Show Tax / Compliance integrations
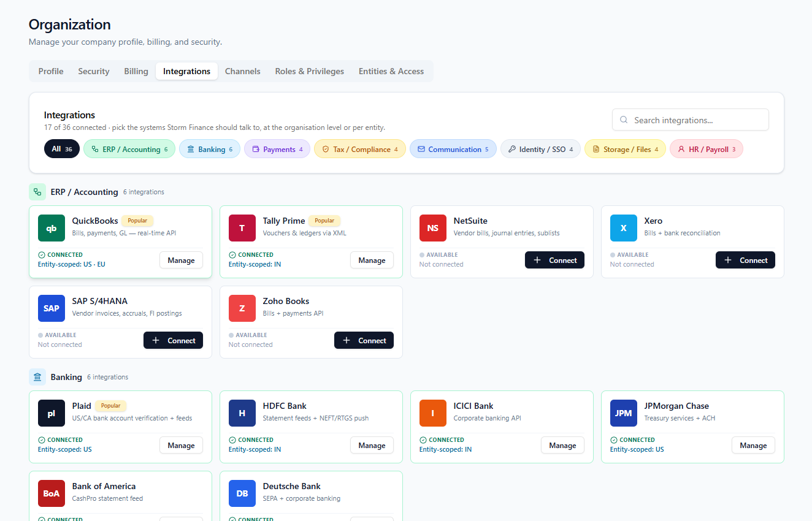 pos(360,149)
